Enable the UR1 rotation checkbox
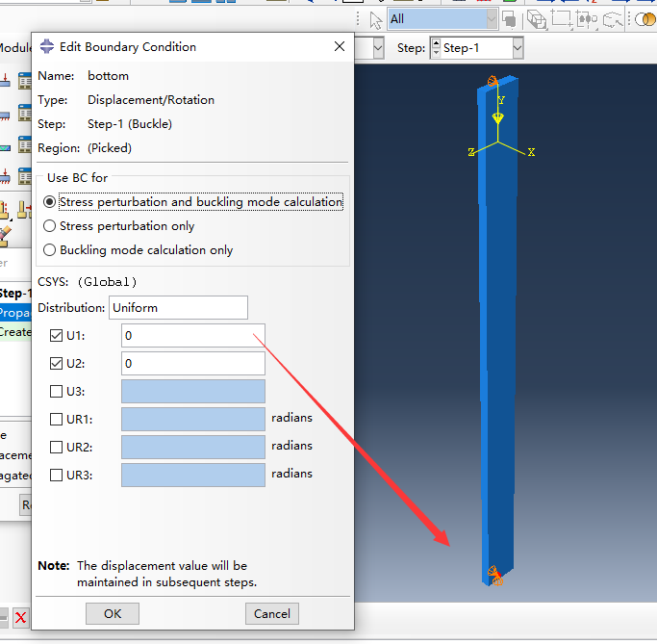This screenshot has width=657, height=644. coord(57,419)
